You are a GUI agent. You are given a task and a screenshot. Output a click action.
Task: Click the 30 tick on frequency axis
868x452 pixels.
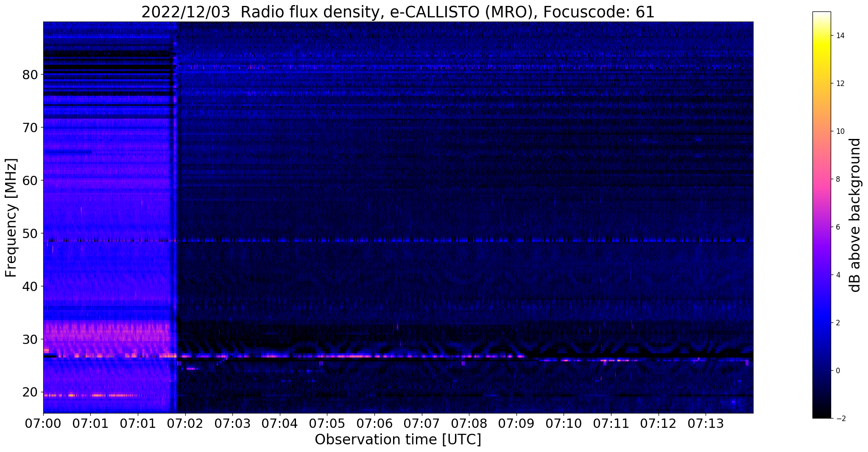30,339
